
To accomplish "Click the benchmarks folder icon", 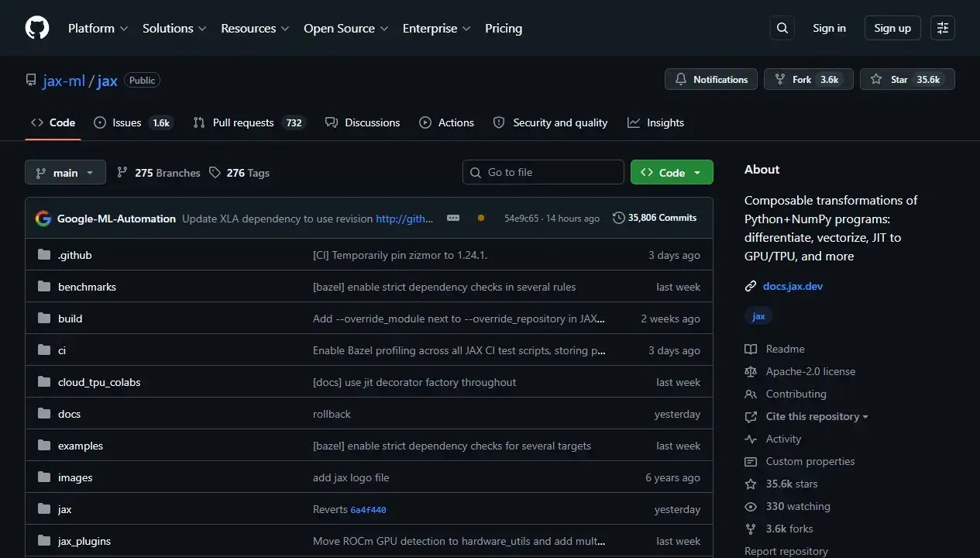I will coord(43,287).
